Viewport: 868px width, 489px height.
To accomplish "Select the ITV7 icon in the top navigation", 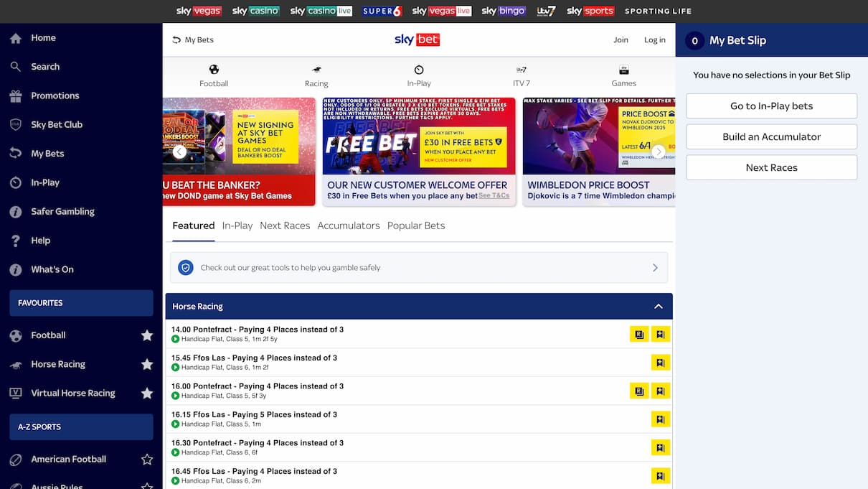I will [522, 70].
